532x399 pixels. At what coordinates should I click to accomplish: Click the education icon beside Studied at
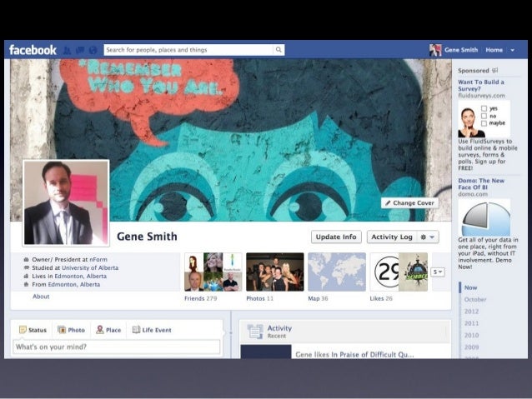point(26,268)
